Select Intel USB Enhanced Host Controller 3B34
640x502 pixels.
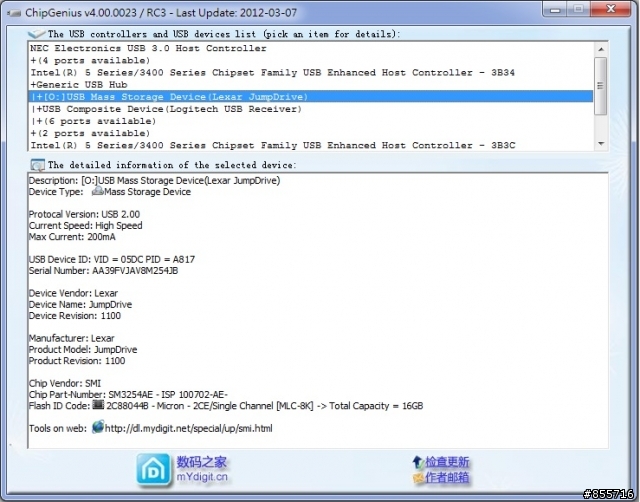pyautogui.click(x=311, y=73)
